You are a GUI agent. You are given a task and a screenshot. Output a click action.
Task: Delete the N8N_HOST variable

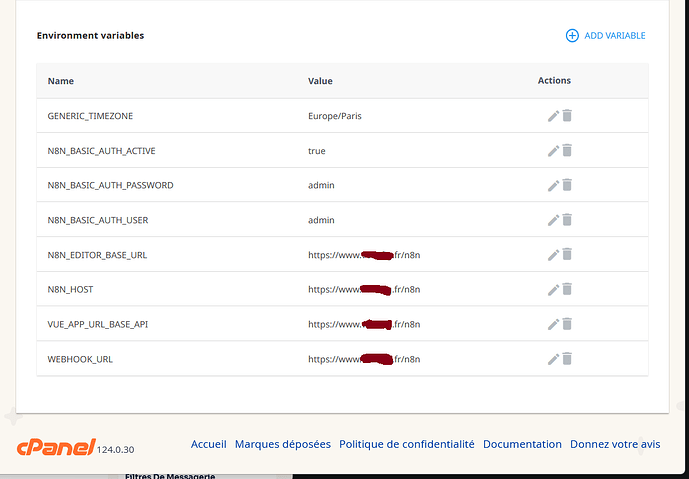pyautogui.click(x=567, y=289)
